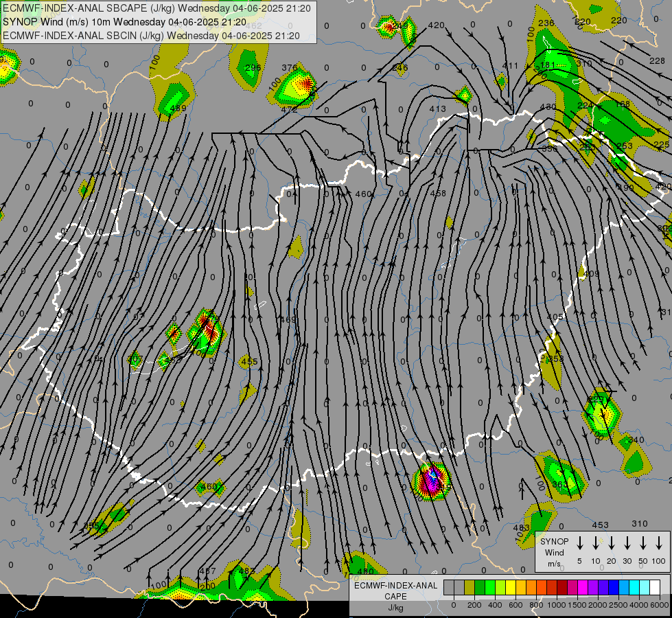Click the 1500 tick label in legend
This screenshot has width=672, height=618.
tap(577, 605)
